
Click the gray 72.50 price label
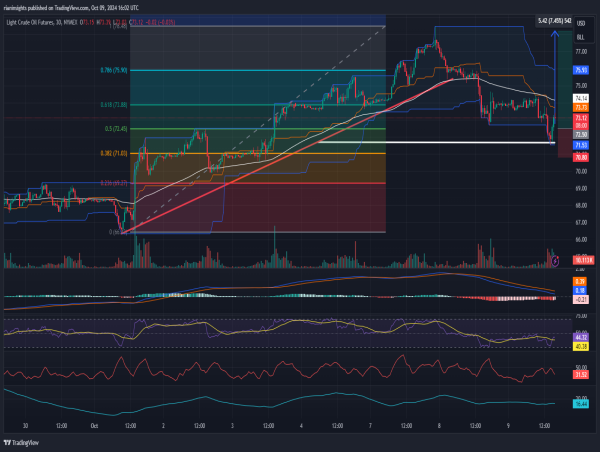(x=581, y=135)
